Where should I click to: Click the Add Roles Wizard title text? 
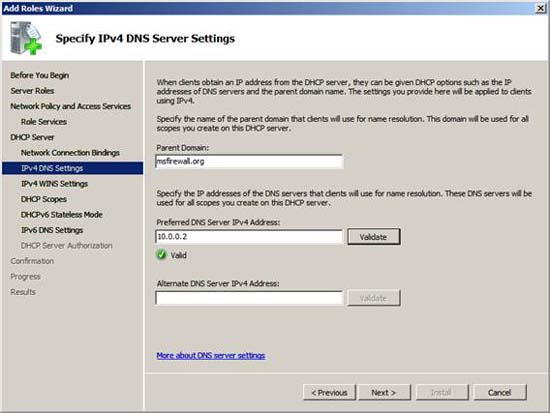click(x=38, y=8)
